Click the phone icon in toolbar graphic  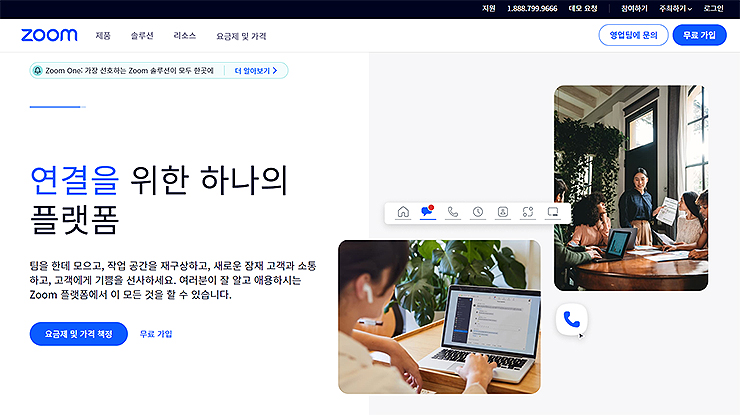453,212
